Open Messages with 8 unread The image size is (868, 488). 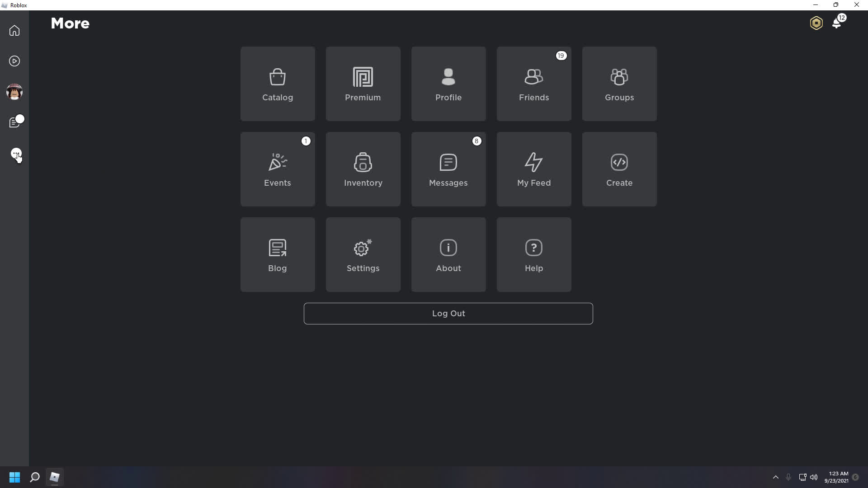(448, 169)
